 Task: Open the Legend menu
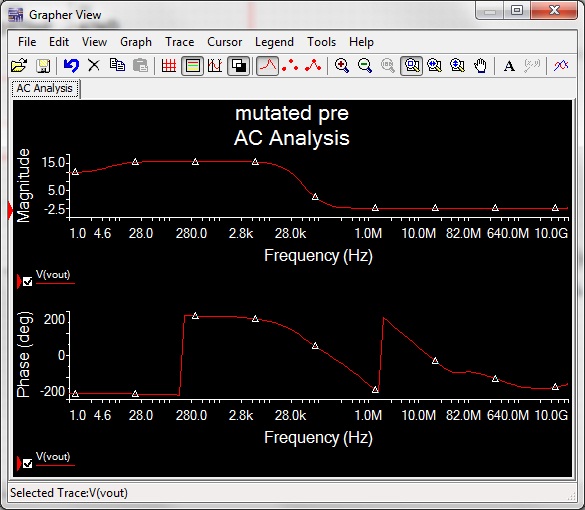274,42
